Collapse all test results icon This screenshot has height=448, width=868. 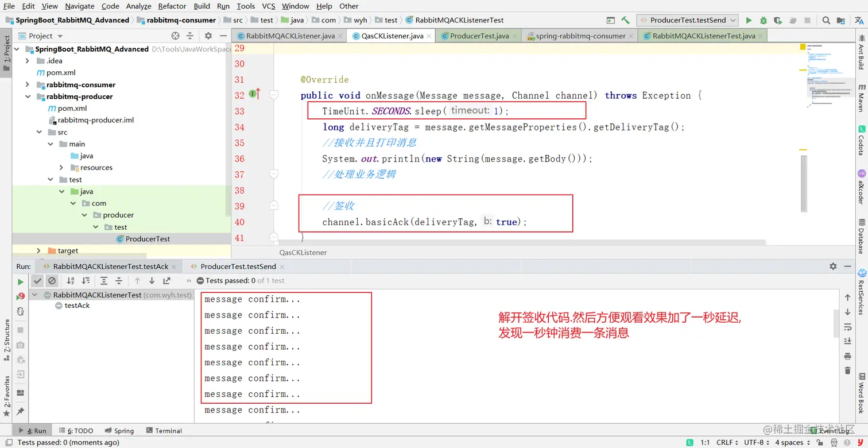click(x=119, y=281)
